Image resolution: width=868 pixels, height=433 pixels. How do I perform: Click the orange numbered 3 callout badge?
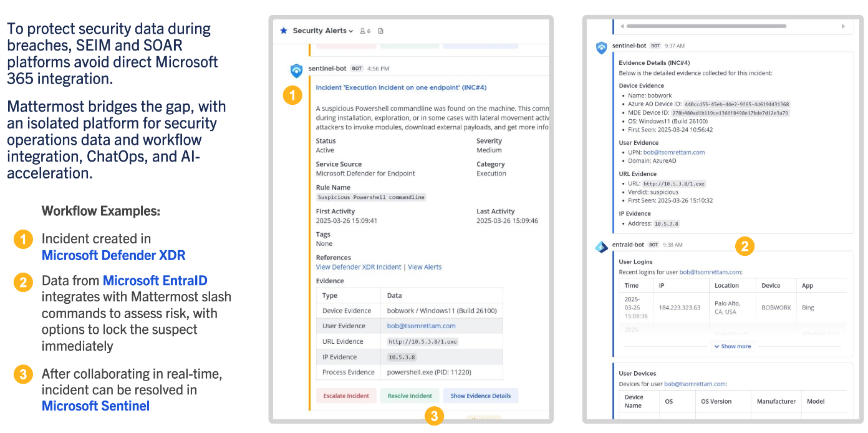tap(435, 417)
